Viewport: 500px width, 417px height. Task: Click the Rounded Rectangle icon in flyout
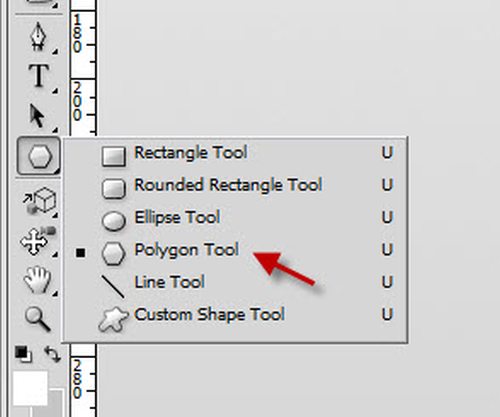(x=114, y=188)
